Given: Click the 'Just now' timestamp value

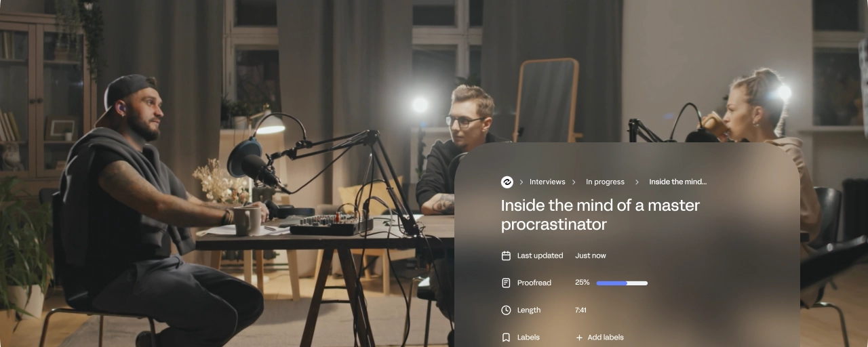Looking at the screenshot, I should [590, 256].
